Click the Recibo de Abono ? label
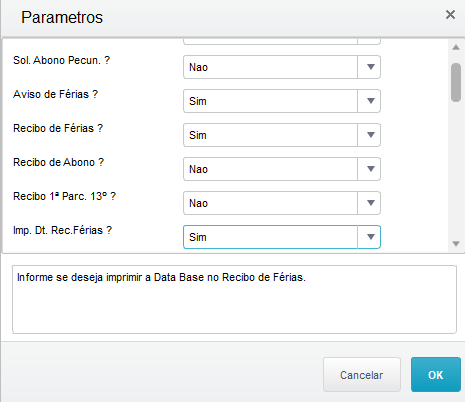The height and width of the screenshot is (402, 465). pyautogui.click(x=58, y=162)
